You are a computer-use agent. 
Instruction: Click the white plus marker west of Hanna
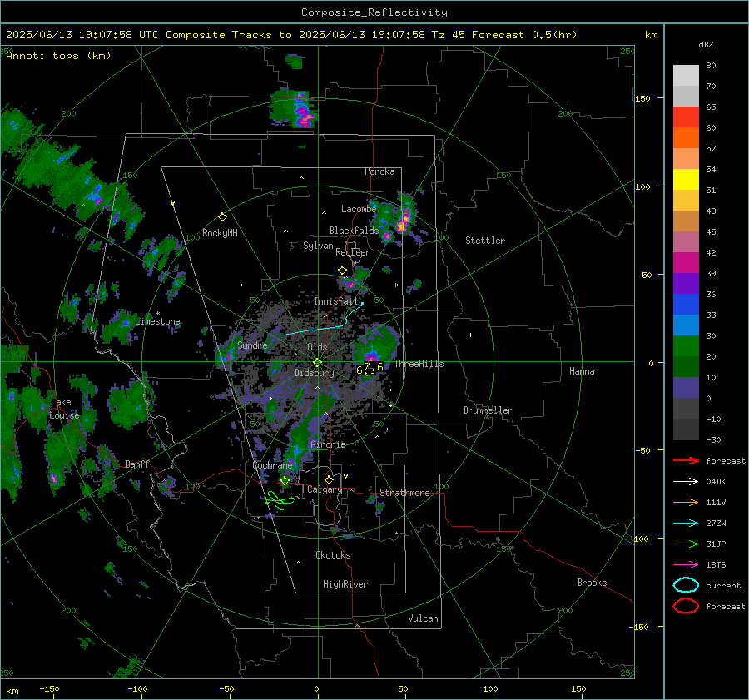click(x=470, y=335)
